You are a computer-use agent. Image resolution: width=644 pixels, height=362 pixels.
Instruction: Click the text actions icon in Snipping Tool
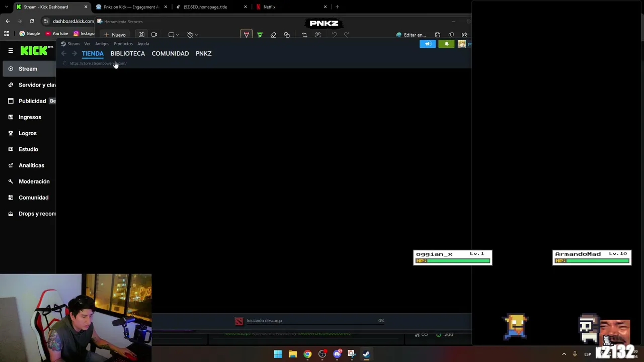coord(318,35)
